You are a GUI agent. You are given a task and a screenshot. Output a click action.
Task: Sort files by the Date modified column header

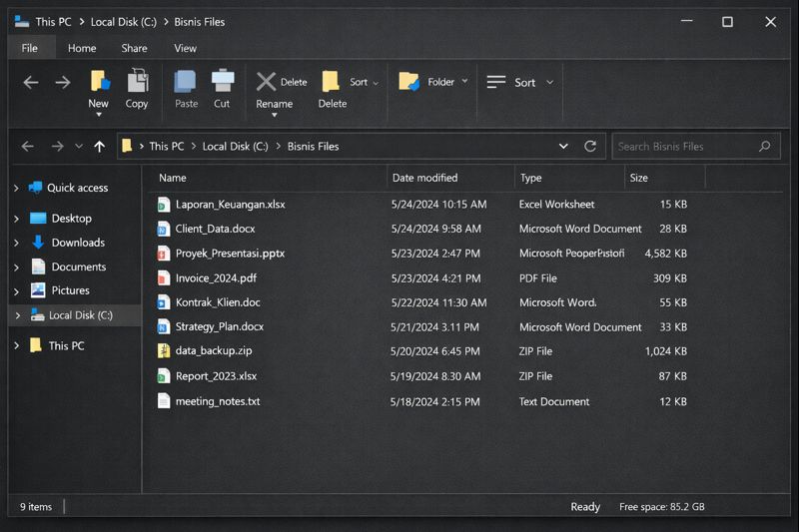click(x=424, y=178)
